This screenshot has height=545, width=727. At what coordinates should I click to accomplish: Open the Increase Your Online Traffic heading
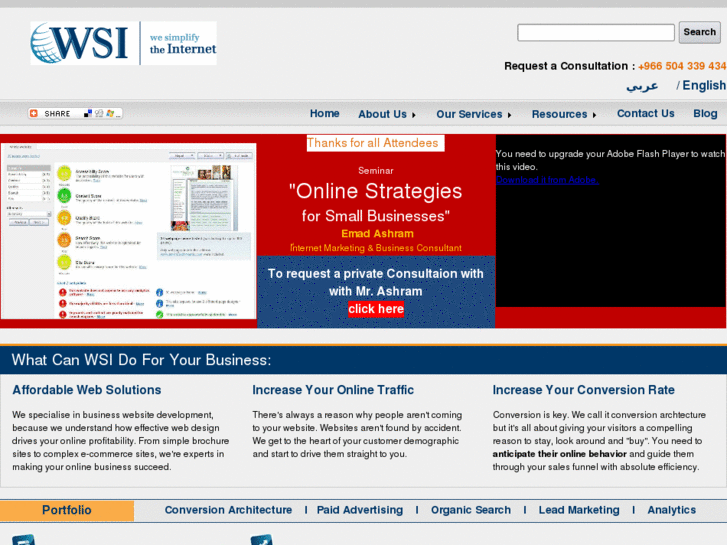tap(333, 390)
